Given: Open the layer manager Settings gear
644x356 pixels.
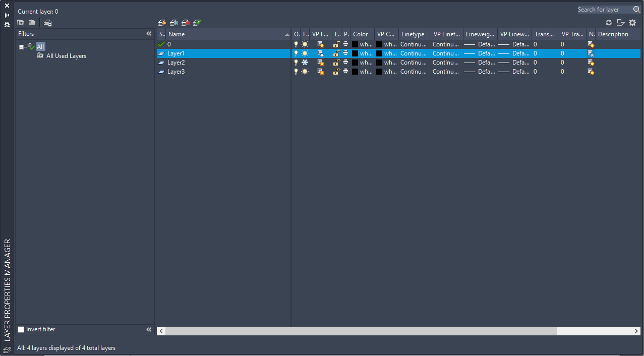Looking at the screenshot, I should (x=632, y=22).
